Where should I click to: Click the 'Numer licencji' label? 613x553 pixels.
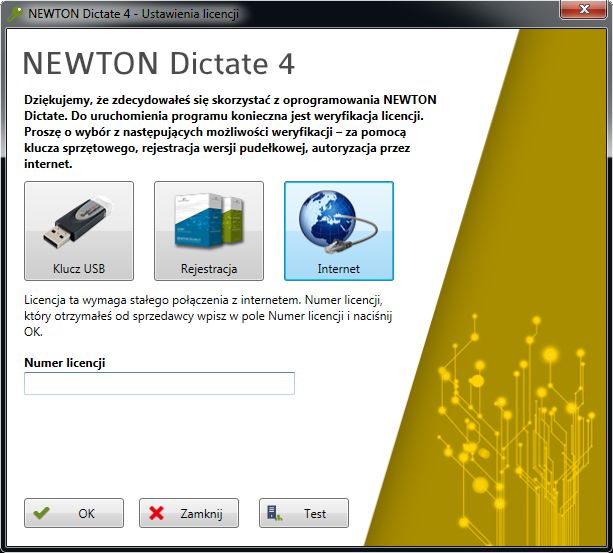click(x=65, y=363)
